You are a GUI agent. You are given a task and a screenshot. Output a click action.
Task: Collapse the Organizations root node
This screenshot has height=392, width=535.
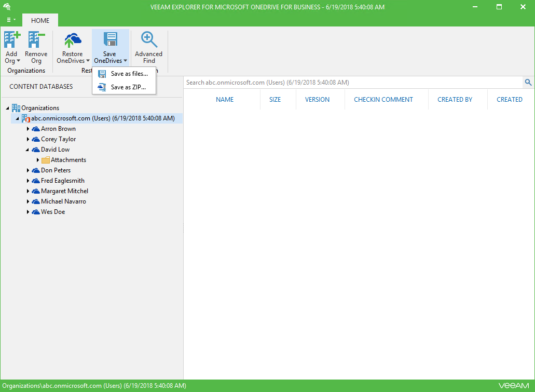tap(7, 108)
